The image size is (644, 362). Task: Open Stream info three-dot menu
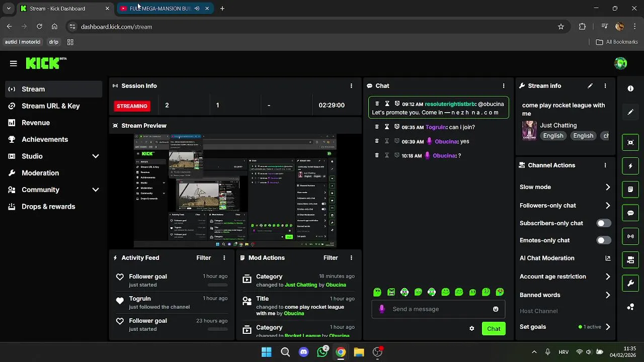(605, 86)
